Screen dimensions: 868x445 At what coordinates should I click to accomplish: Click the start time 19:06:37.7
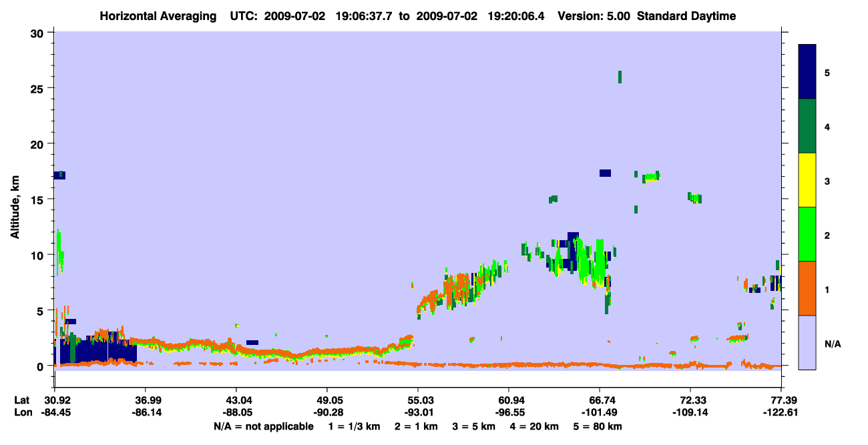pyautogui.click(x=365, y=16)
